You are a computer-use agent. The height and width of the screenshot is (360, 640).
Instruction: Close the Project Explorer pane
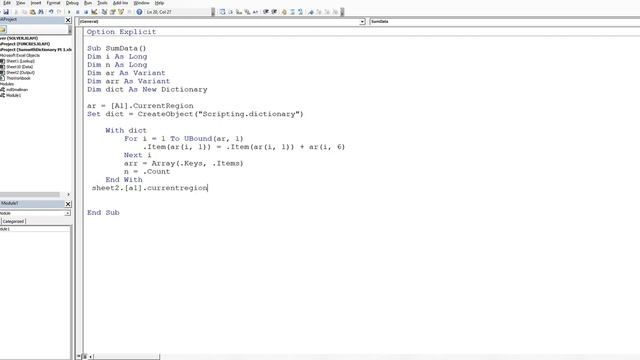click(x=68, y=20)
